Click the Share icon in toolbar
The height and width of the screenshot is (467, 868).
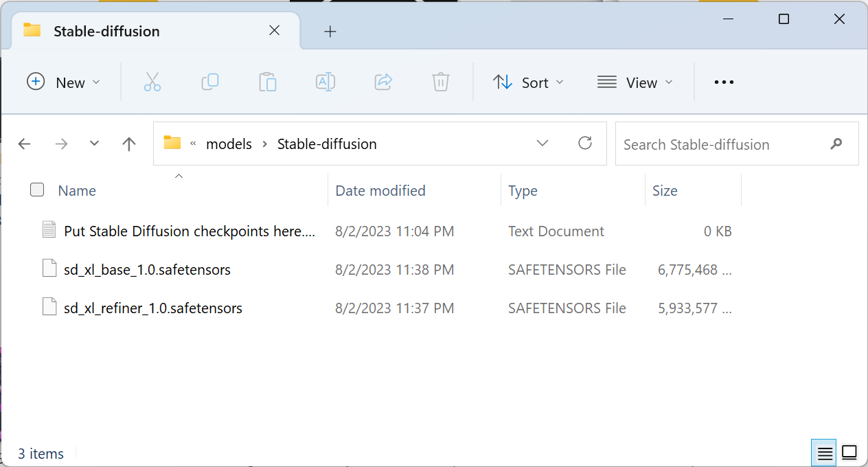382,82
